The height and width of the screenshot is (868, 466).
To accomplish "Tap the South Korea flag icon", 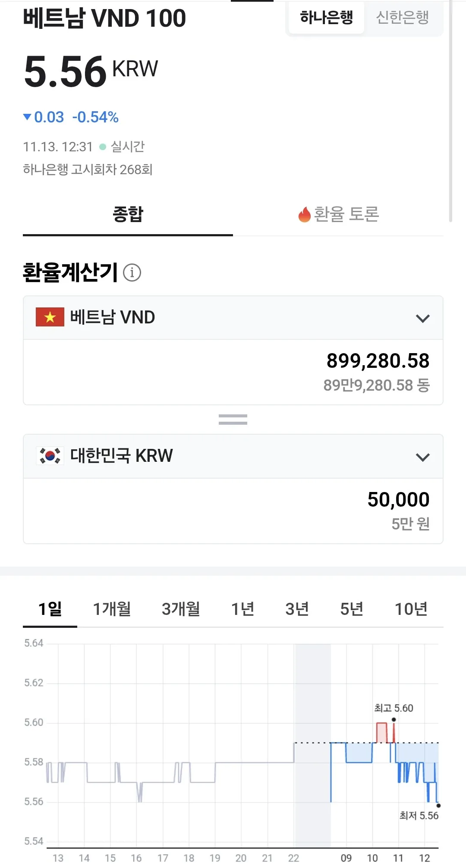I will (x=50, y=456).
